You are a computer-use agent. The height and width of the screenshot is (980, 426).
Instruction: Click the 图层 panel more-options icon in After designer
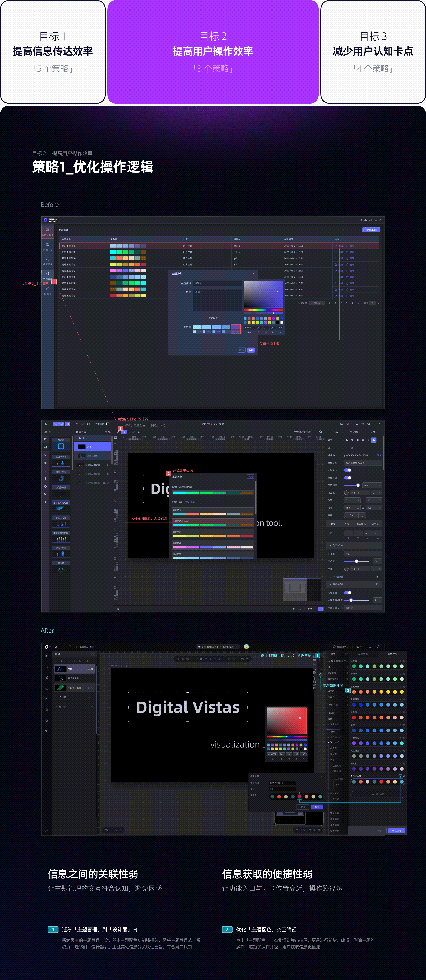point(93,654)
